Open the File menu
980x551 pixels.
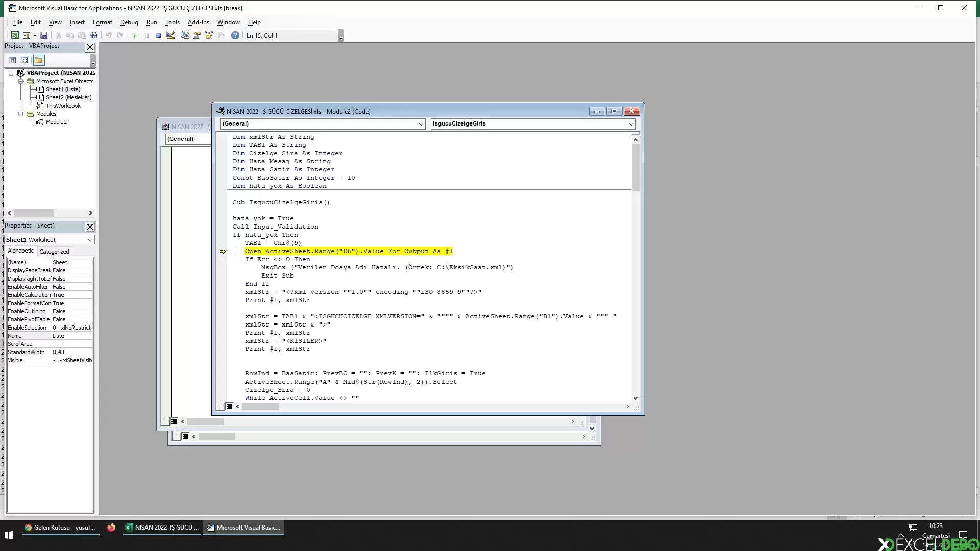point(18,22)
